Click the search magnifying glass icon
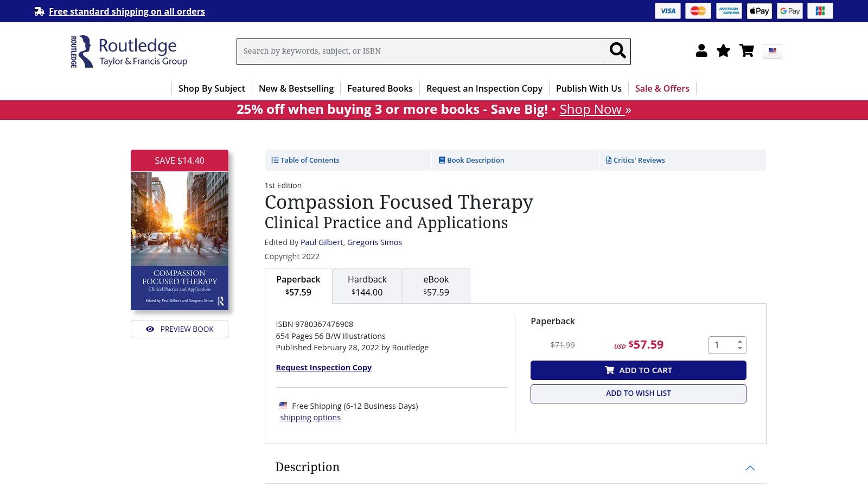This screenshot has height=488, width=868. [617, 51]
